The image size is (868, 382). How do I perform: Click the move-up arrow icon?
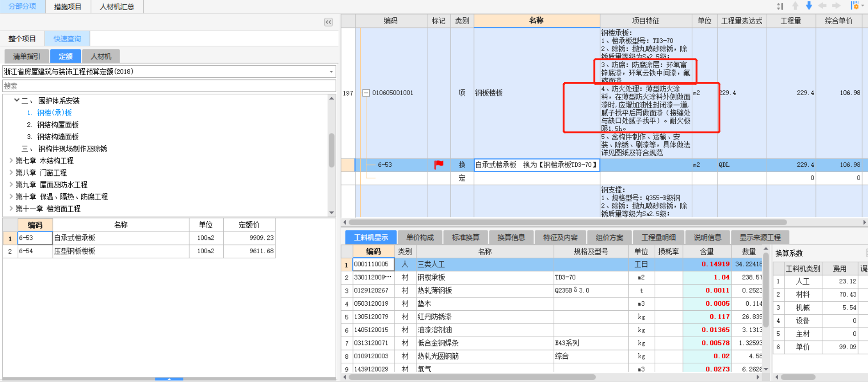tap(795, 5)
